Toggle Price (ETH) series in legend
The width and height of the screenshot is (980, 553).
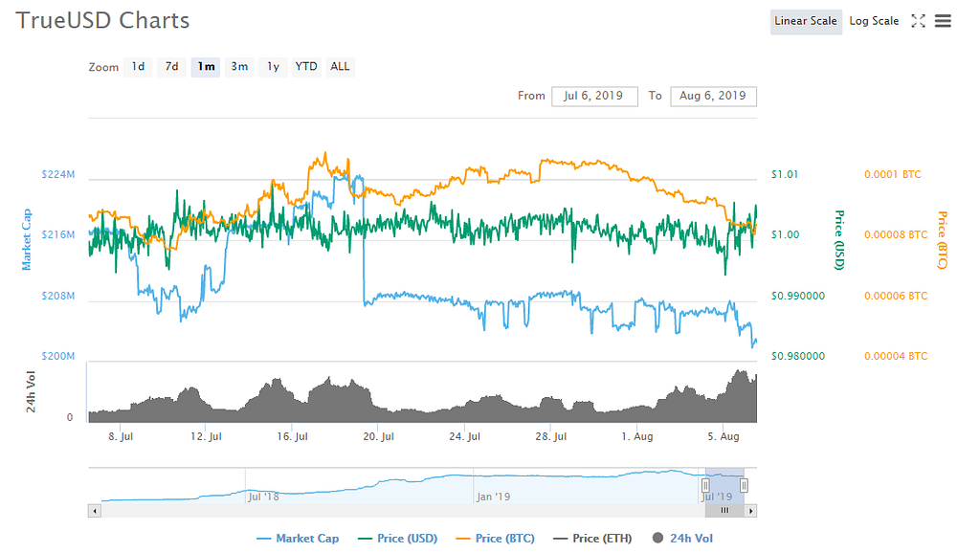point(592,539)
